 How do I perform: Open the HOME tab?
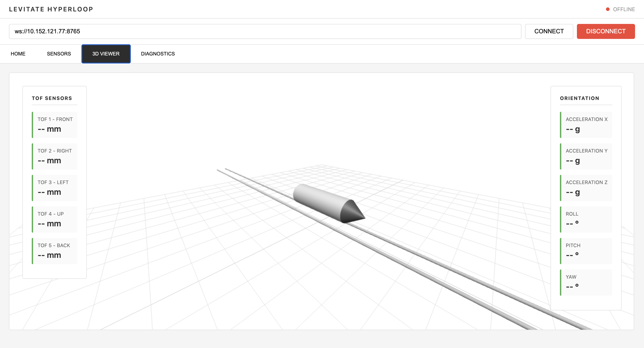pyautogui.click(x=18, y=54)
